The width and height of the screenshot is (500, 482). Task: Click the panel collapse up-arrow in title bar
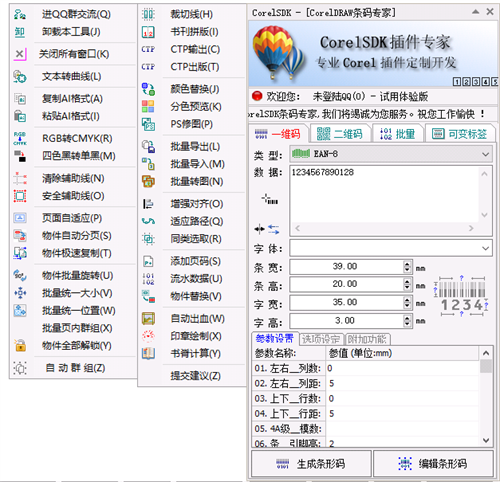(x=476, y=12)
